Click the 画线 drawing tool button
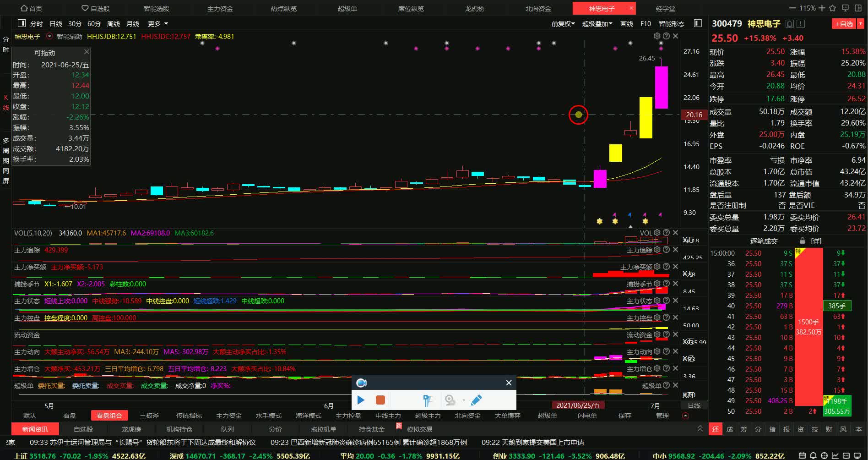Image resolution: width=868 pixels, height=460 pixels. pos(627,24)
